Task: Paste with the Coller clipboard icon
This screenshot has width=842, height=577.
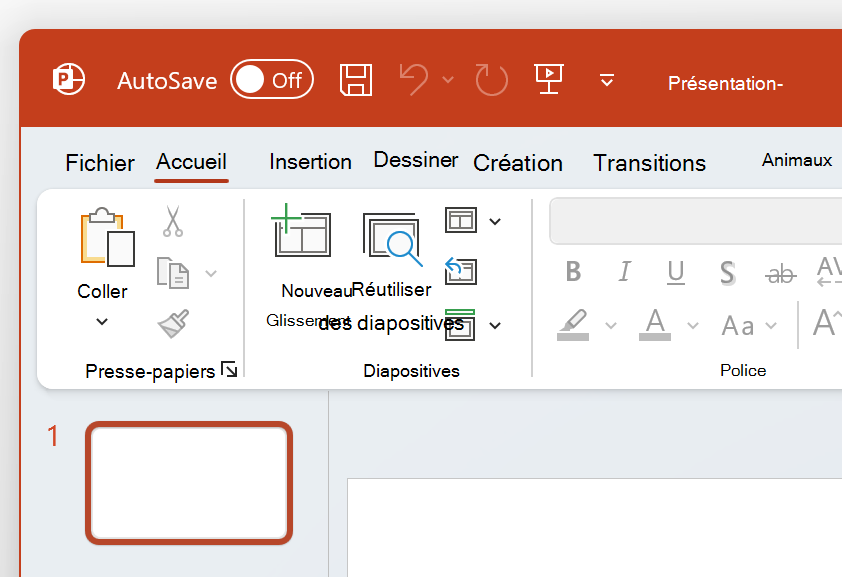Action: click(x=107, y=237)
